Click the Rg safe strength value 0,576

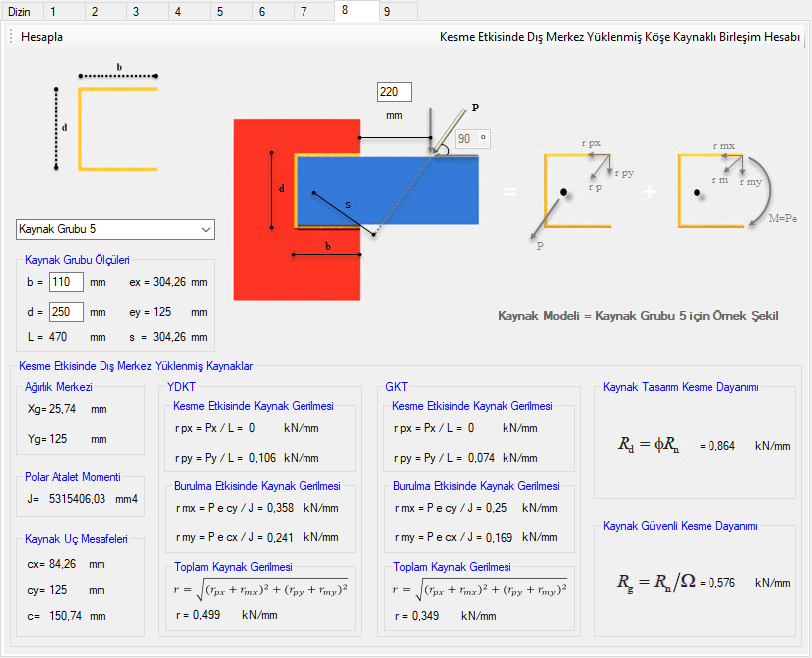[721, 583]
